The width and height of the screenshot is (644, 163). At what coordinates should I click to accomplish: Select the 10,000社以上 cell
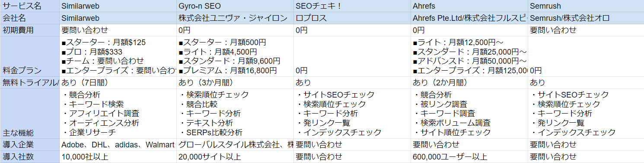click(118, 156)
